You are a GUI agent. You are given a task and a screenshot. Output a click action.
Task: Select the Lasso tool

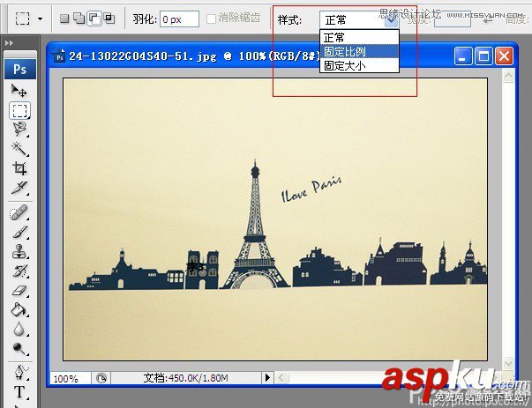19,130
